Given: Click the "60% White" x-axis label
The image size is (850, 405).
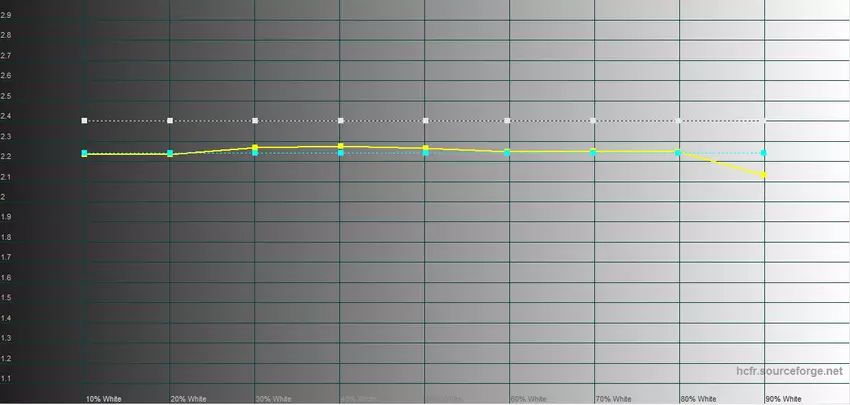Looking at the screenshot, I should point(528,398).
